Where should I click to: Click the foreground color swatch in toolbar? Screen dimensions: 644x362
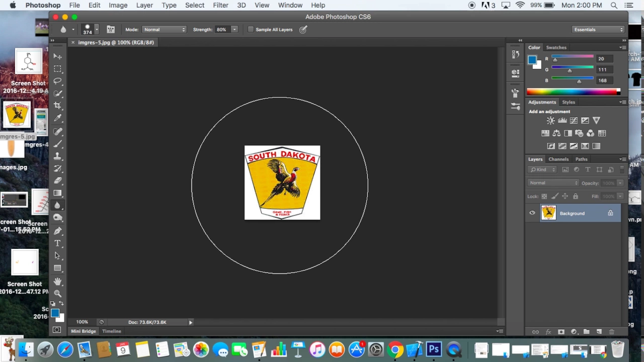pos(54,313)
